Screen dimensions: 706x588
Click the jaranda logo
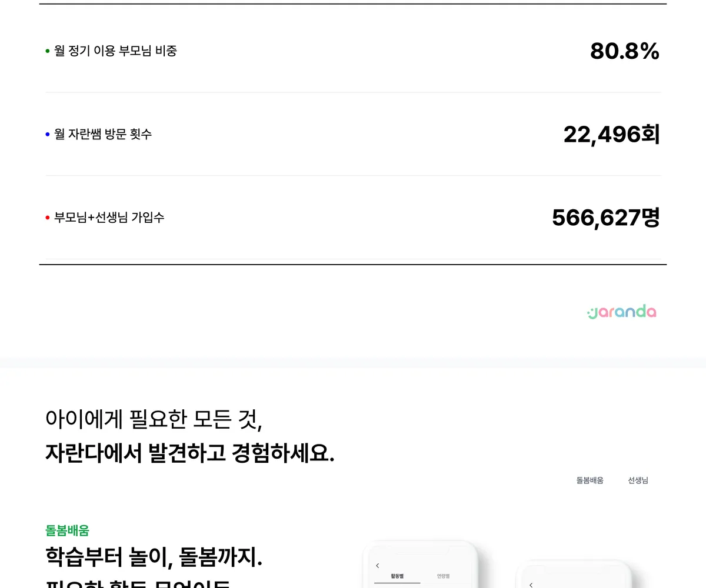622,312
